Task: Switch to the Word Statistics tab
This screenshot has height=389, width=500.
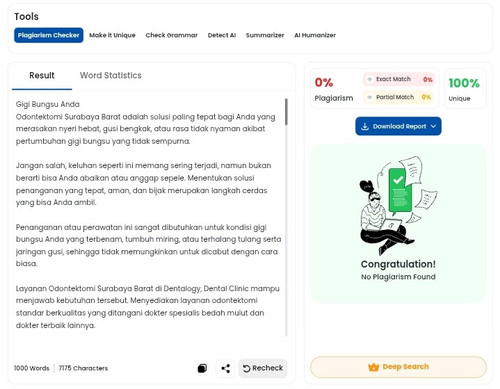Action: pyautogui.click(x=111, y=76)
